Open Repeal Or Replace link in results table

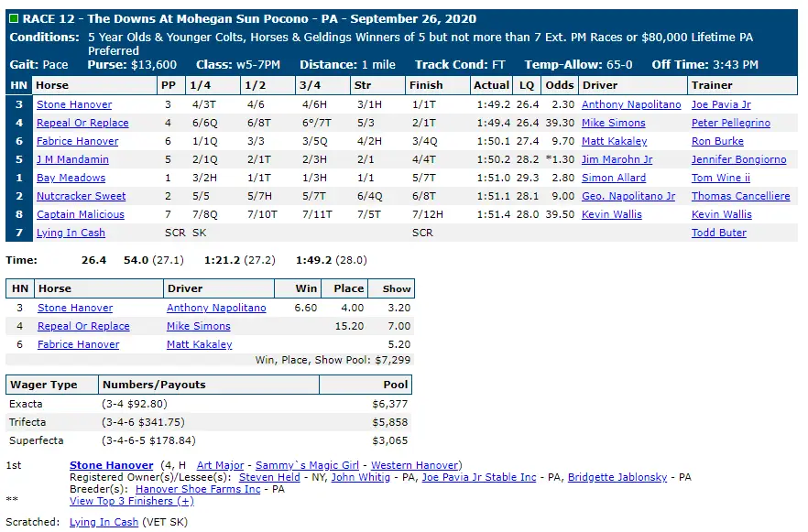click(x=82, y=123)
